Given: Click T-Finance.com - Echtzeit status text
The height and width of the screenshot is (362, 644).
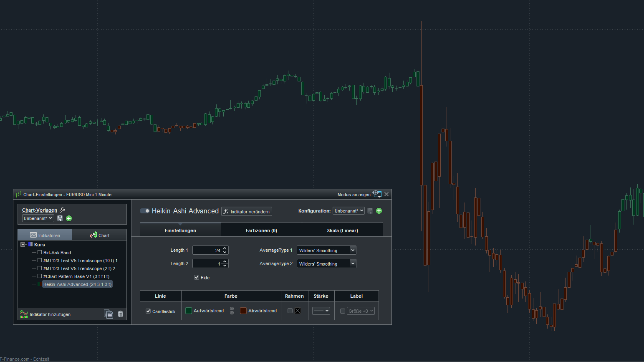Looking at the screenshot, I should point(25,359).
